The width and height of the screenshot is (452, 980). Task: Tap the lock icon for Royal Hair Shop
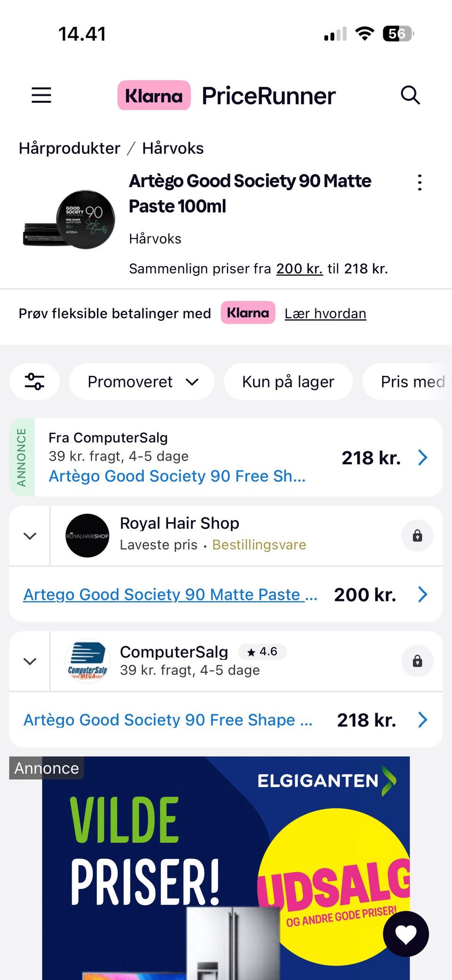click(417, 536)
